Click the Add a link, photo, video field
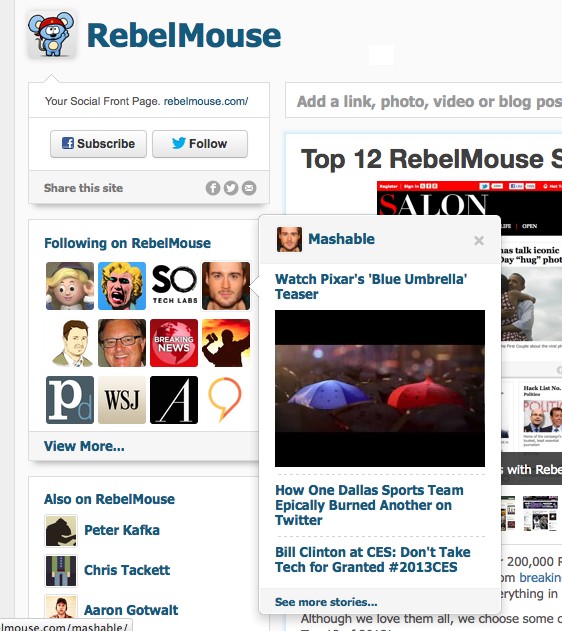Viewport: 562px width, 631px height. [424, 101]
